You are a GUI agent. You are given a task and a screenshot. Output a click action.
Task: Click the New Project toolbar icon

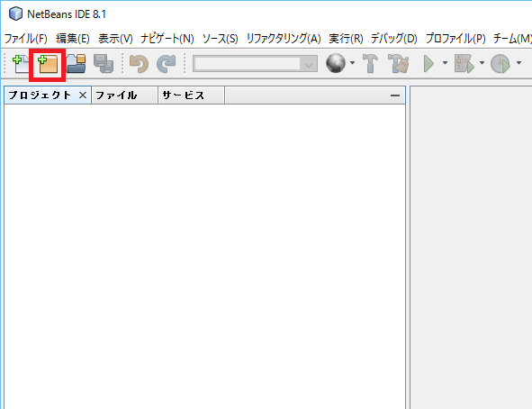tap(48, 64)
